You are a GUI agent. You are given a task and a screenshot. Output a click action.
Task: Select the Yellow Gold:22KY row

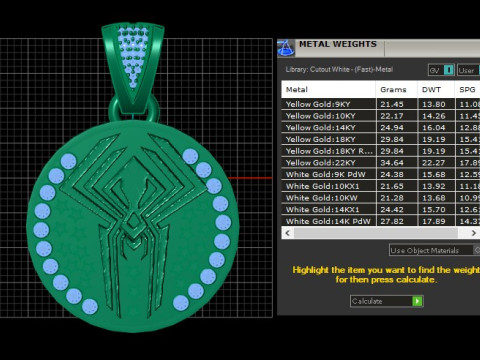click(x=381, y=163)
